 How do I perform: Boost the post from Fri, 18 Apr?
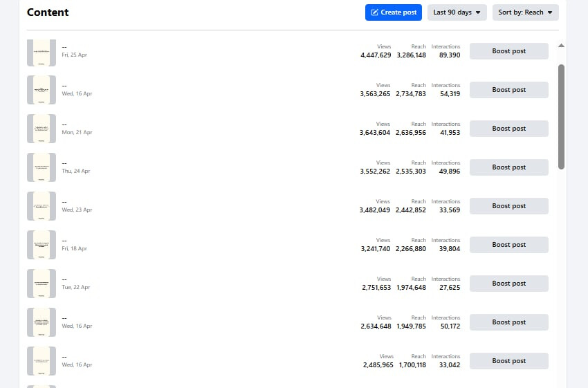[509, 245]
